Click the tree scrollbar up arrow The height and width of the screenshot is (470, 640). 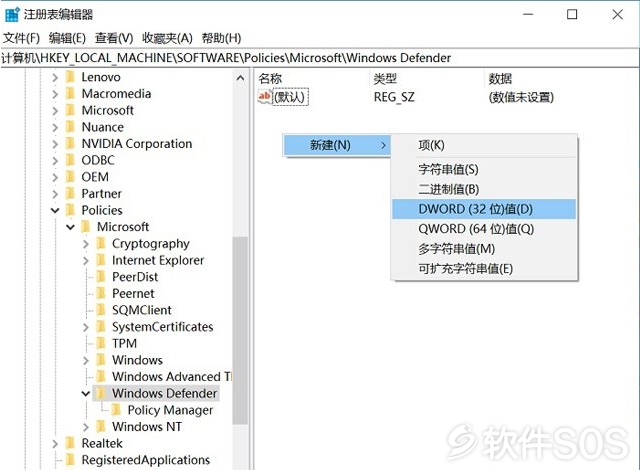click(x=240, y=78)
